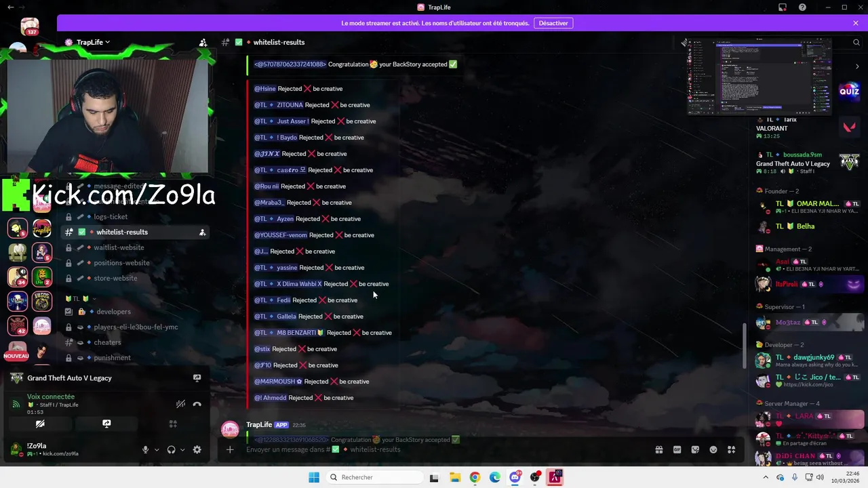Open the players-eli-le3bou-fel-ymc channel
Image resolution: width=868 pixels, height=488 pixels.
click(x=136, y=327)
